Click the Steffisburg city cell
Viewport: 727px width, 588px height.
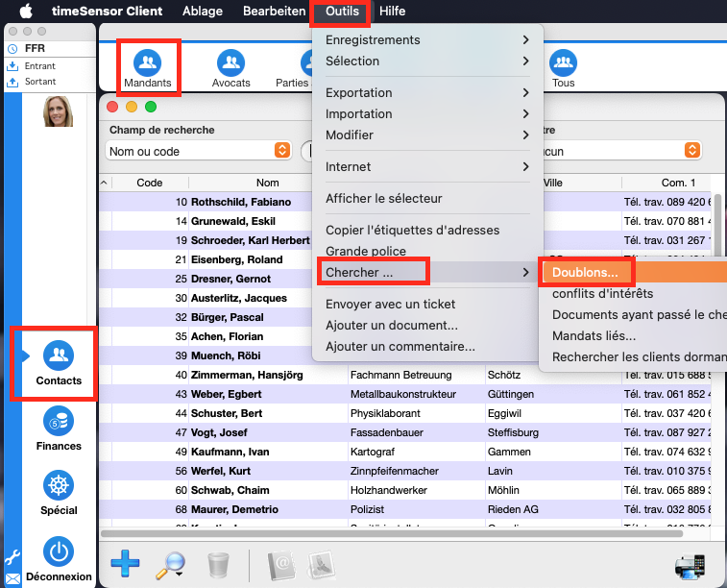tap(513, 432)
